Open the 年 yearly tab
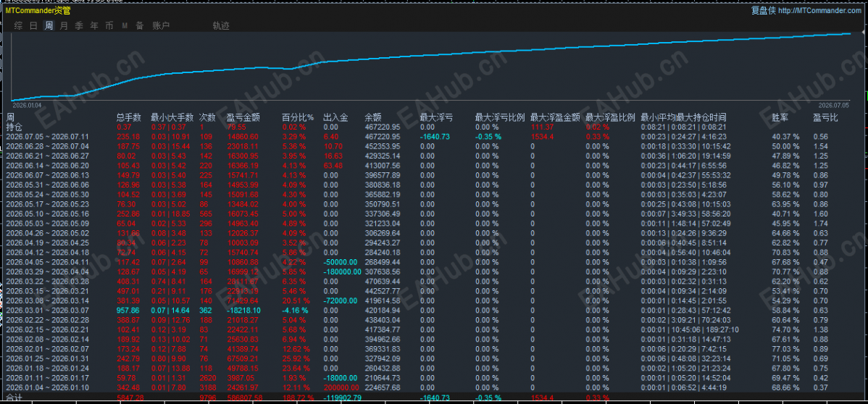Screen dimensions: 868x404 94,25
